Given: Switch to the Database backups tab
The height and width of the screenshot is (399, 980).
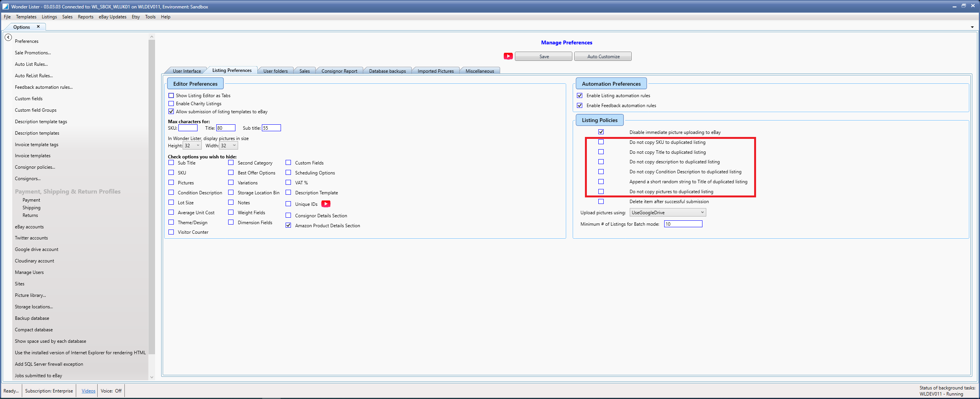Looking at the screenshot, I should [x=387, y=71].
